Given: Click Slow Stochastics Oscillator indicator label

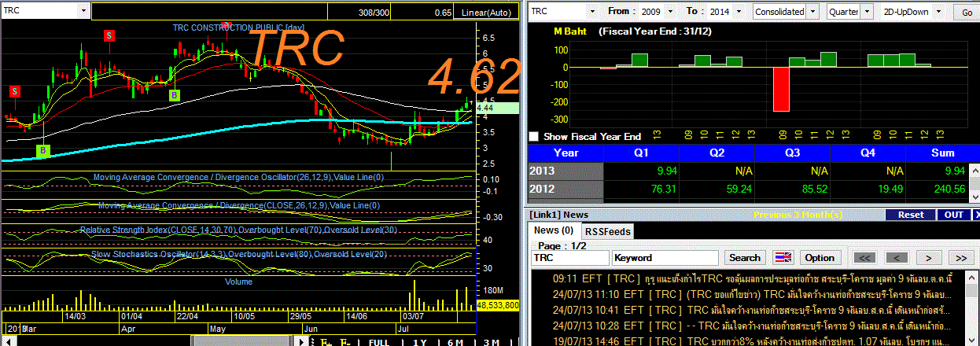Looking at the screenshot, I should pos(240,255).
